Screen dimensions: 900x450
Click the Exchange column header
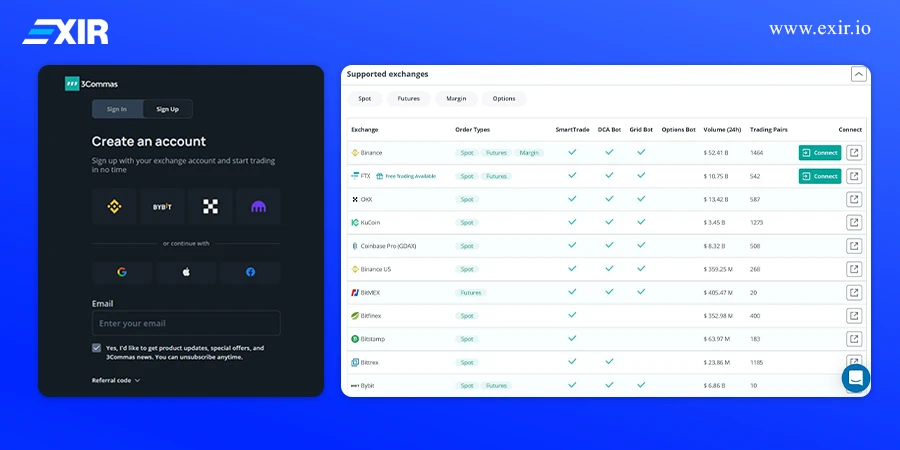tap(364, 130)
